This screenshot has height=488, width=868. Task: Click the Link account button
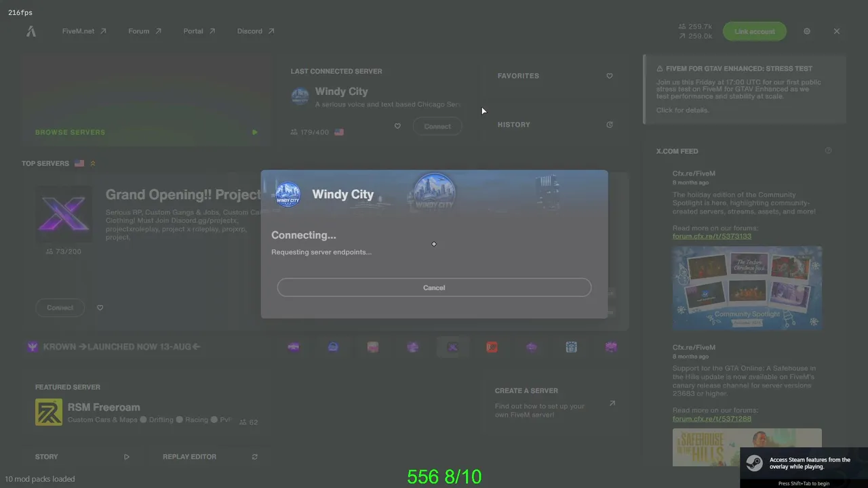pos(755,31)
